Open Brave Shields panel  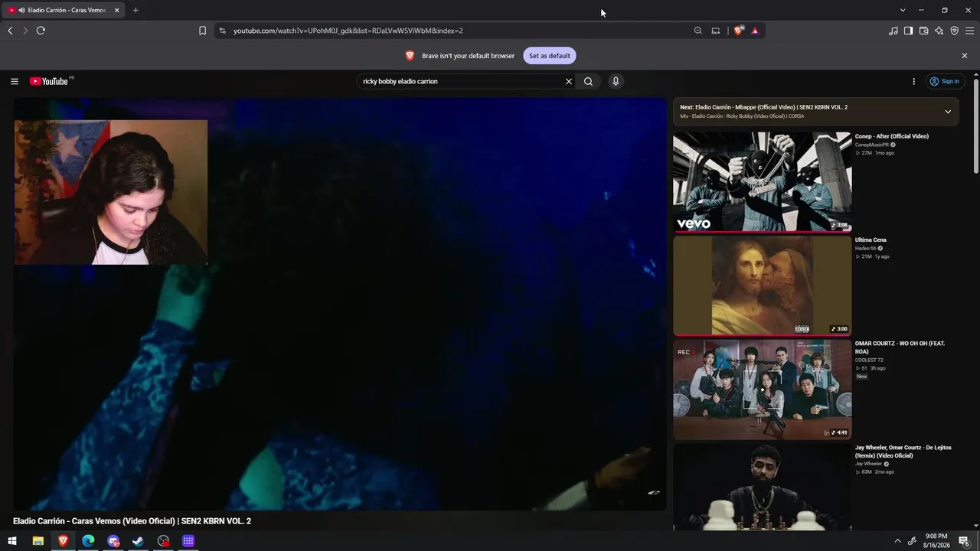pos(738,31)
